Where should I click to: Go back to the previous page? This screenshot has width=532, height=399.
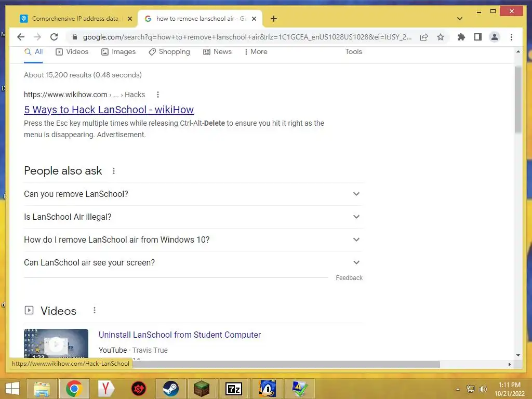[x=21, y=37]
